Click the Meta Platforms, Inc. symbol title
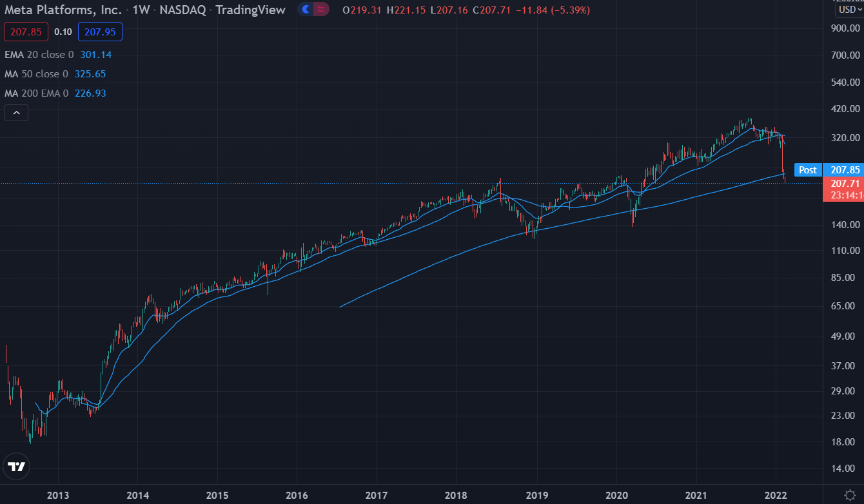The height and width of the screenshot is (504, 864). pos(63,10)
